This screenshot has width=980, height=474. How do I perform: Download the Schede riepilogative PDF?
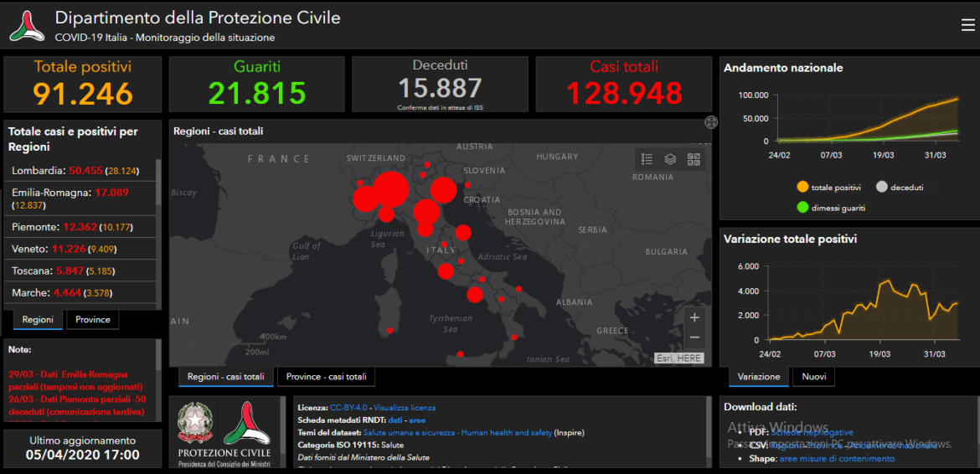tap(812, 432)
